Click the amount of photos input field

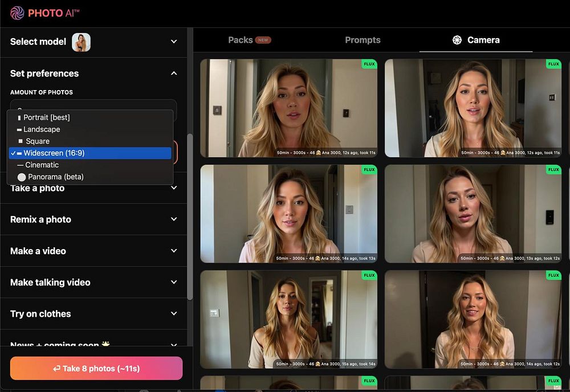(93, 105)
